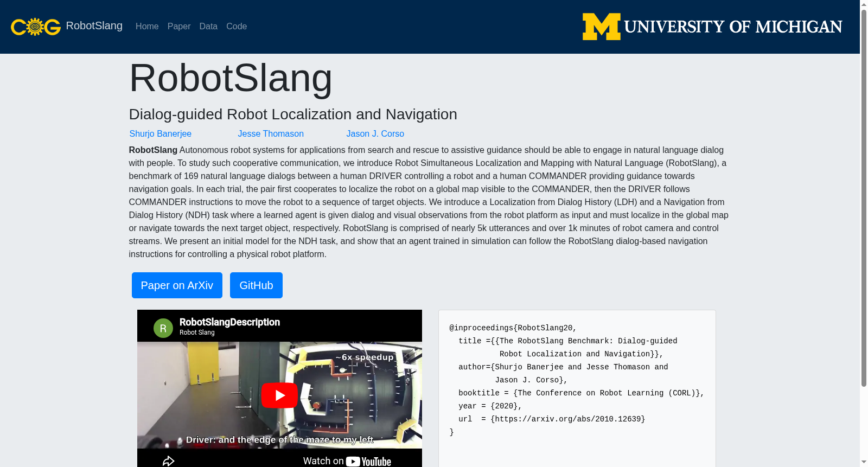Open the Home nav item

point(147,27)
